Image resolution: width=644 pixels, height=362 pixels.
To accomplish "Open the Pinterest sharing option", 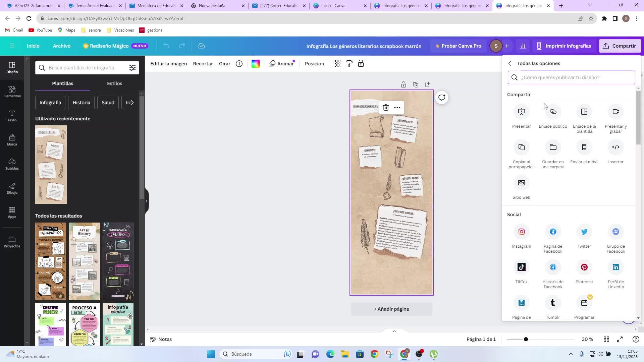I will 584,267.
